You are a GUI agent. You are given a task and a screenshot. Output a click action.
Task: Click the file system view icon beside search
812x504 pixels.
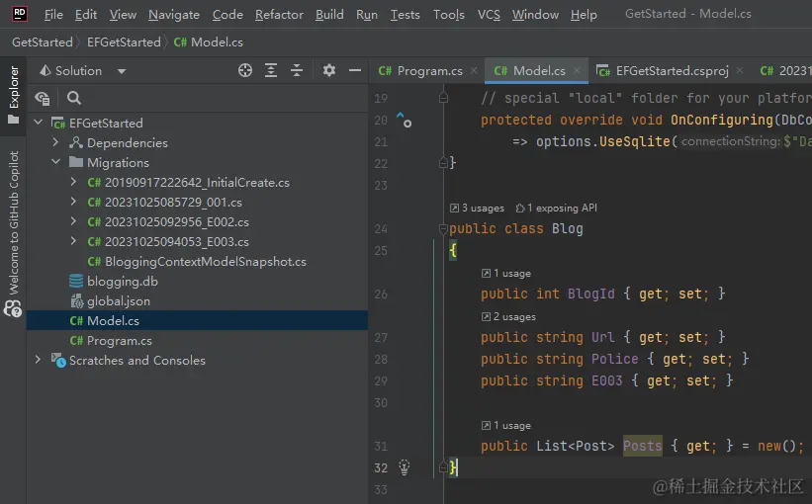[x=43, y=98]
